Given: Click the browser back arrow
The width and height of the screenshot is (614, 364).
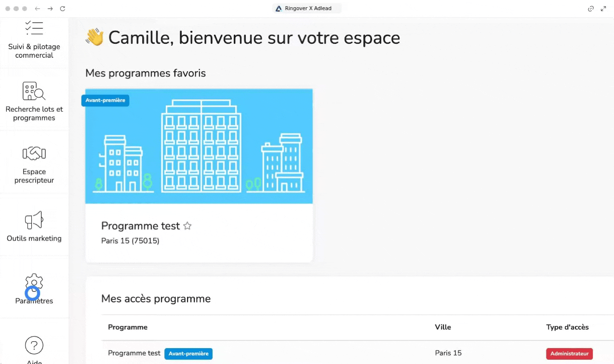Looking at the screenshot, I should (37, 9).
